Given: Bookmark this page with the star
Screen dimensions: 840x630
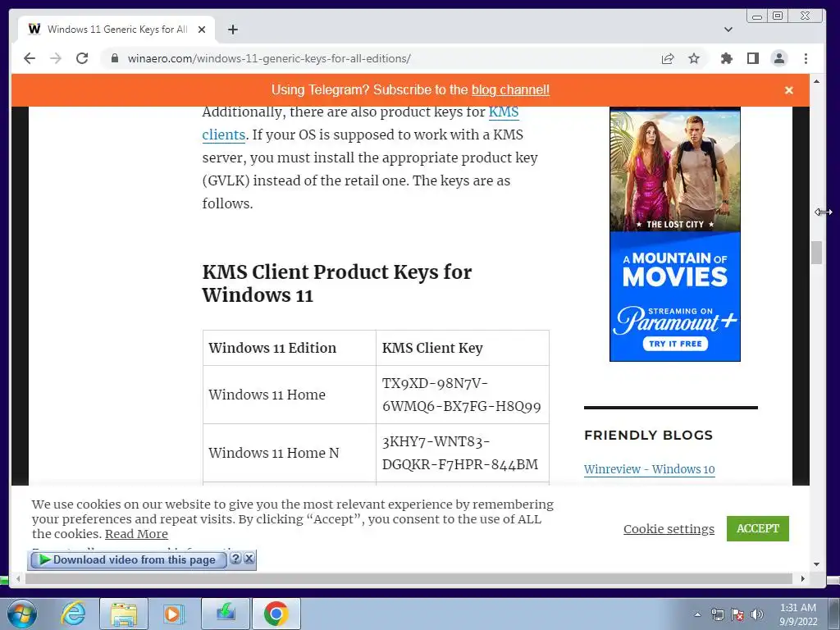Looking at the screenshot, I should tap(694, 58).
